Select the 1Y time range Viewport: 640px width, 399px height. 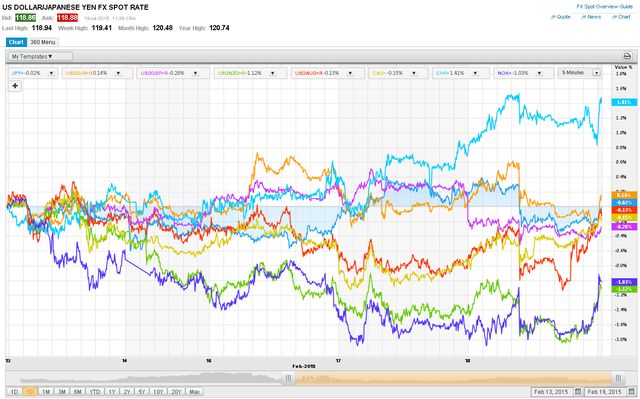pos(111,392)
